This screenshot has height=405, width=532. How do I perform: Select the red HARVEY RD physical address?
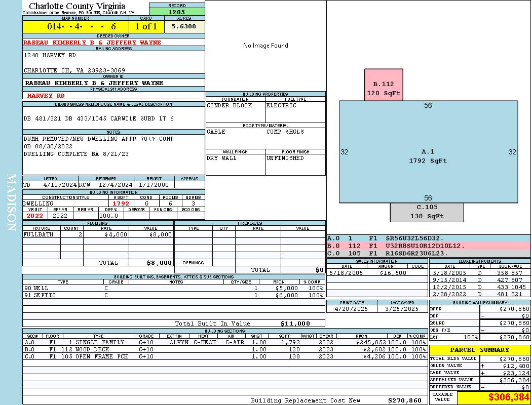pyautogui.click(x=46, y=95)
